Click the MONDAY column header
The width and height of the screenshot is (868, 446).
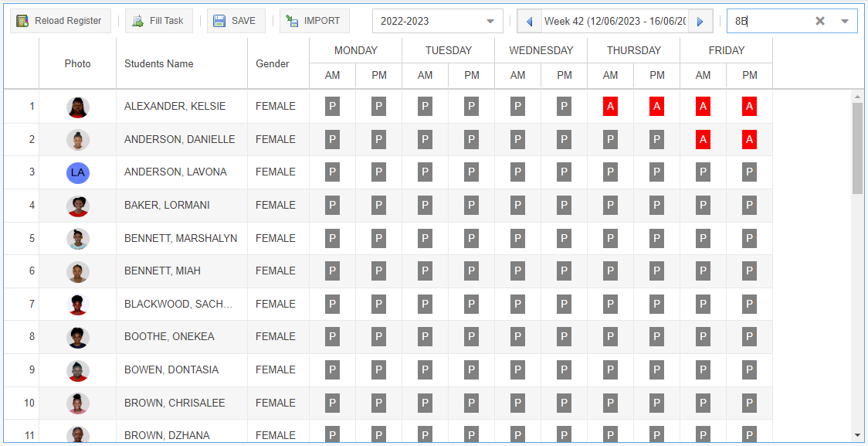click(x=355, y=50)
